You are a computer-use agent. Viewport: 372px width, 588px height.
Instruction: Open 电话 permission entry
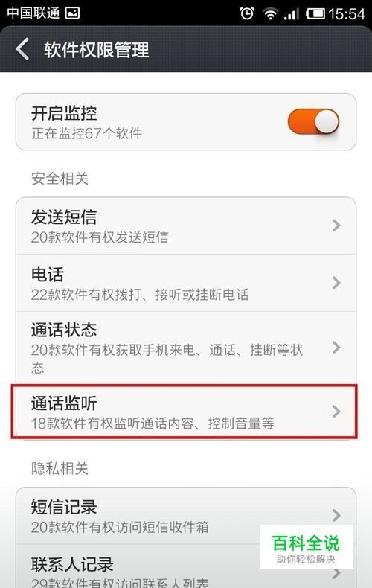click(186, 283)
